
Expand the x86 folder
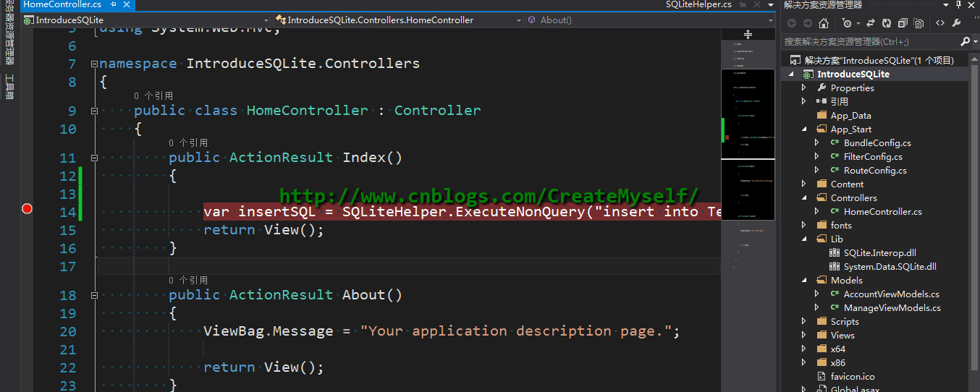pyautogui.click(x=804, y=362)
